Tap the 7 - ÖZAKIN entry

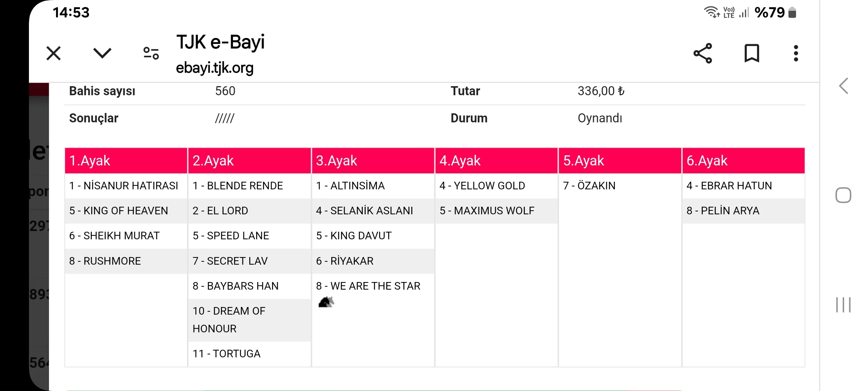click(x=589, y=186)
